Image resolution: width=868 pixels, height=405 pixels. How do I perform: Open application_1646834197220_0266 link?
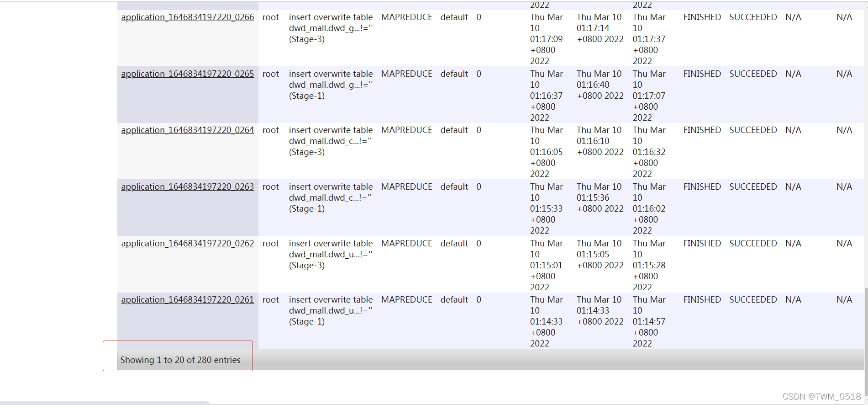pyautogui.click(x=187, y=17)
